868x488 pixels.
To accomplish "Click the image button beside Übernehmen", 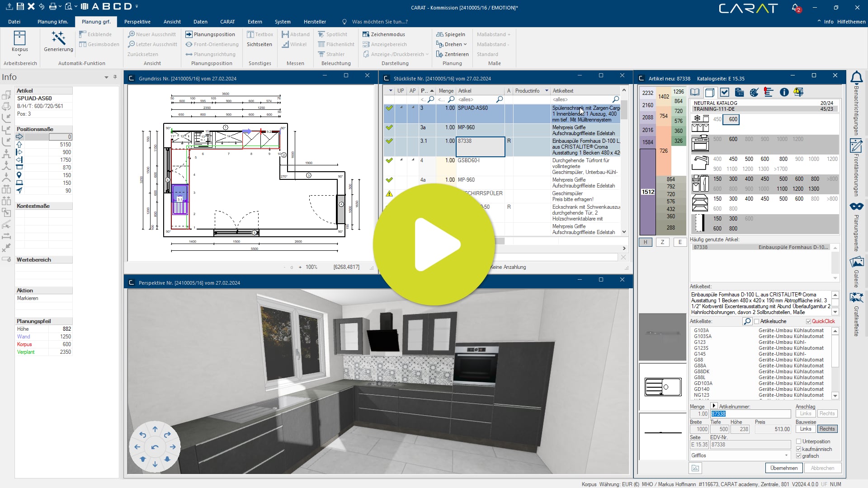I will point(695,468).
